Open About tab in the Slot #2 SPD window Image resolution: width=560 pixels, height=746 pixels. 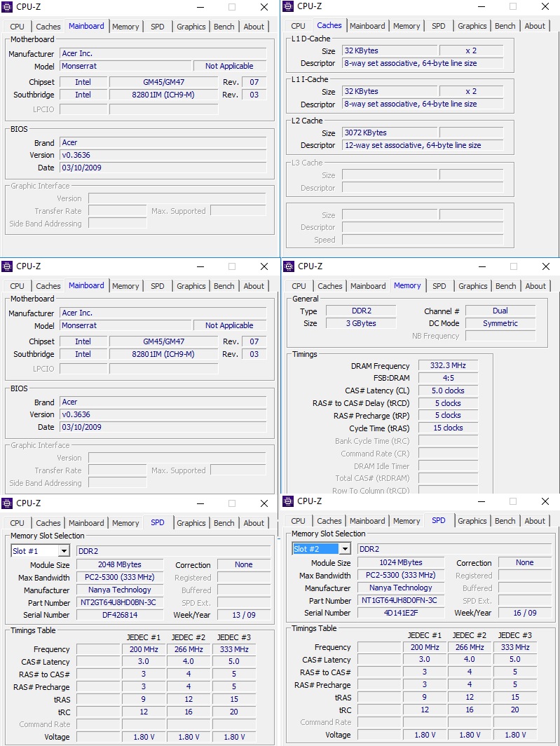pyautogui.click(x=535, y=521)
